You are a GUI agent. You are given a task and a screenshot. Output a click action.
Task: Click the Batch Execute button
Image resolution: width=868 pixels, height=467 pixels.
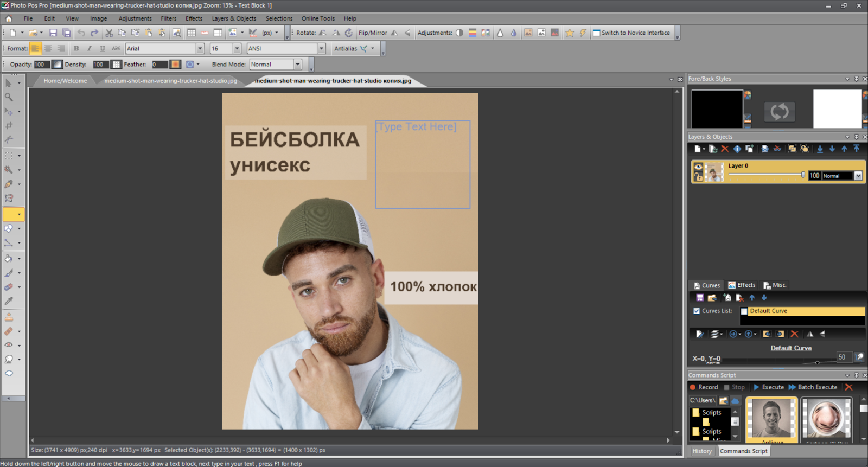coord(813,387)
